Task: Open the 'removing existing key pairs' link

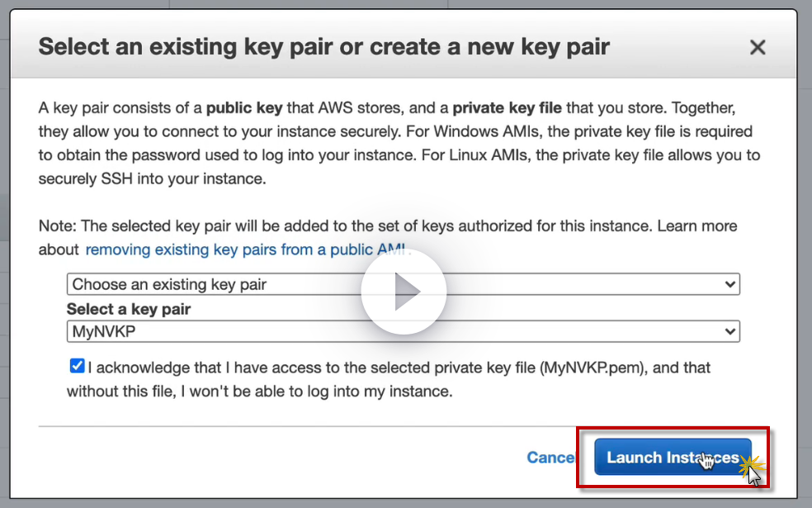Action: [x=248, y=249]
